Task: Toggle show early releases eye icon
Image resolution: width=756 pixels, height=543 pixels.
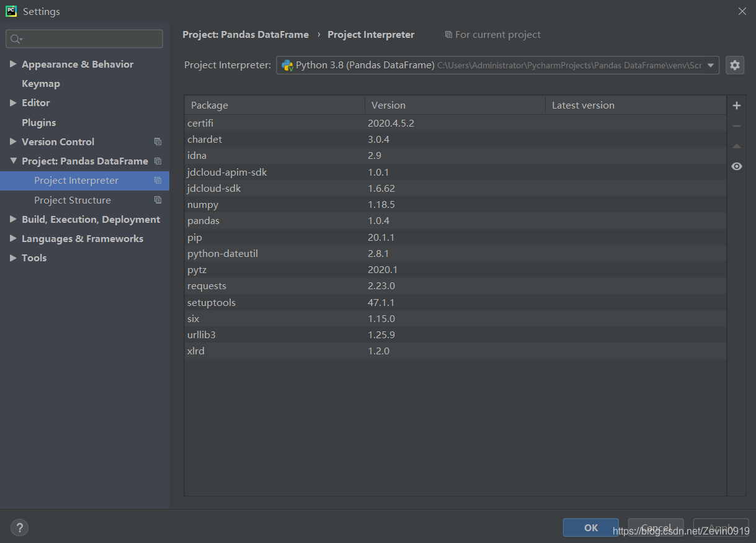Action: pyautogui.click(x=737, y=166)
